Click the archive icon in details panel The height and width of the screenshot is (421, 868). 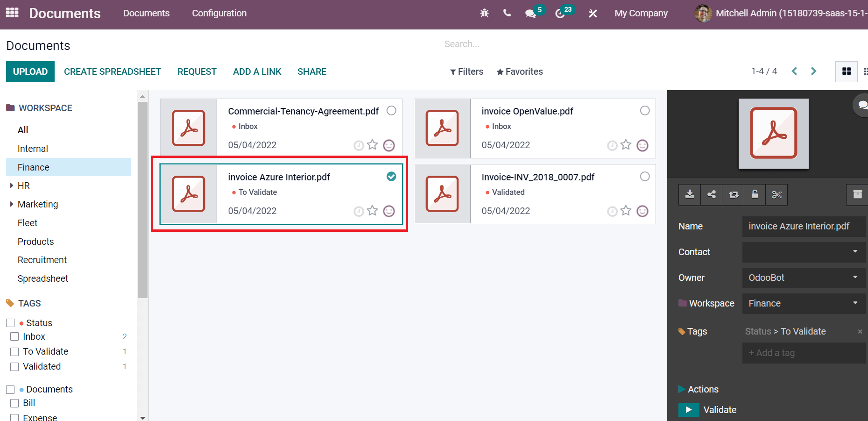click(857, 194)
